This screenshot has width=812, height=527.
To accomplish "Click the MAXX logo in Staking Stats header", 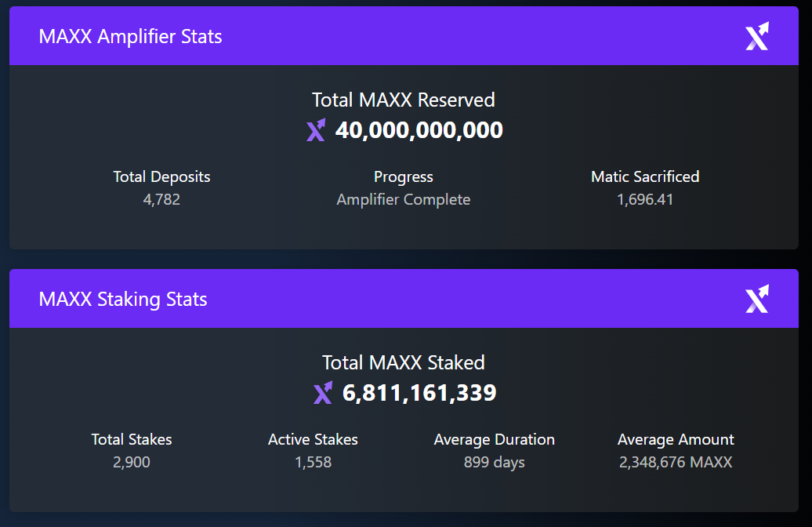I will pos(757,299).
